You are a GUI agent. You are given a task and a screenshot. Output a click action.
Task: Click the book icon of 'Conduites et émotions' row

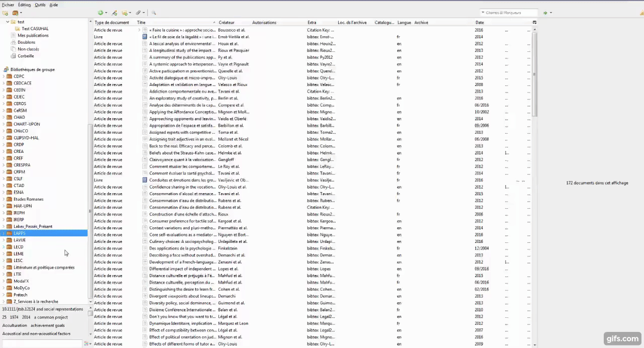(145, 180)
